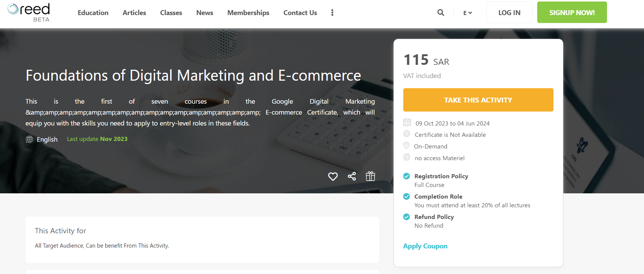Click the date range 09 Oct 2023
The height and width of the screenshot is (274, 644).
click(x=453, y=124)
